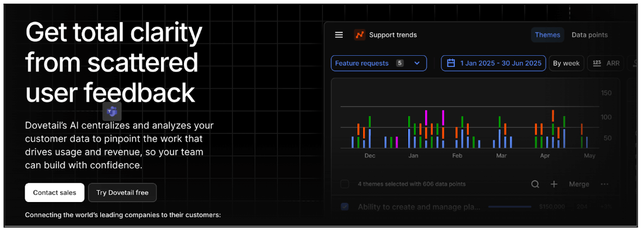
Task: Click the Feb label on chart axis
Action: (457, 156)
